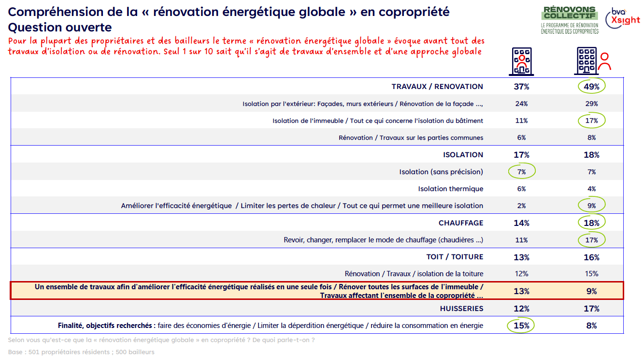Click the landlord building with person icon
The height and width of the screenshot is (357, 644).
[x=593, y=61]
